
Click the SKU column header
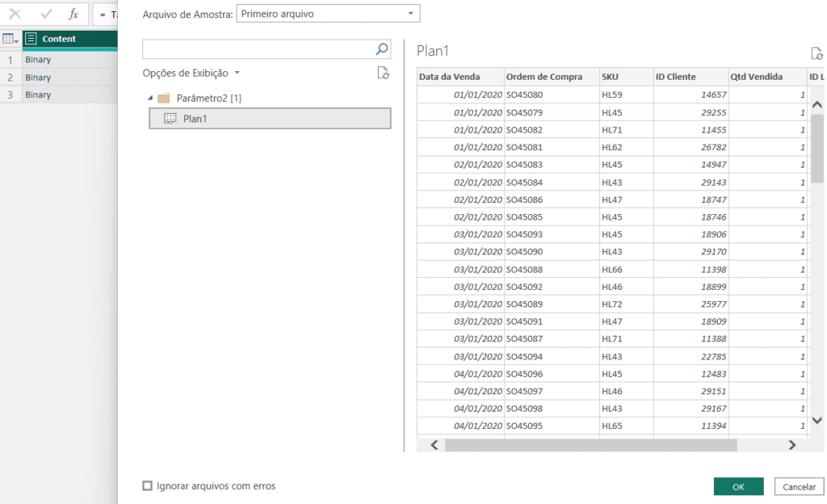pos(627,77)
